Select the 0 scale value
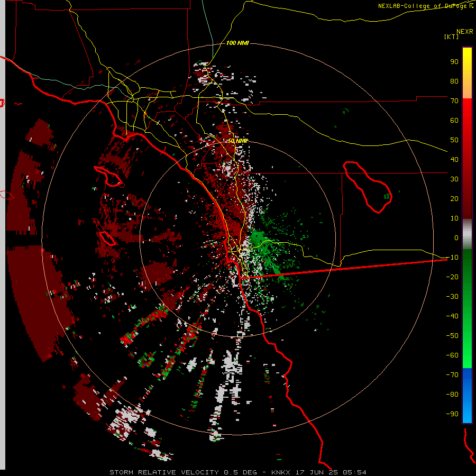Image resolution: width=476 pixels, height=476 pixels. click(x=456, y=237)
